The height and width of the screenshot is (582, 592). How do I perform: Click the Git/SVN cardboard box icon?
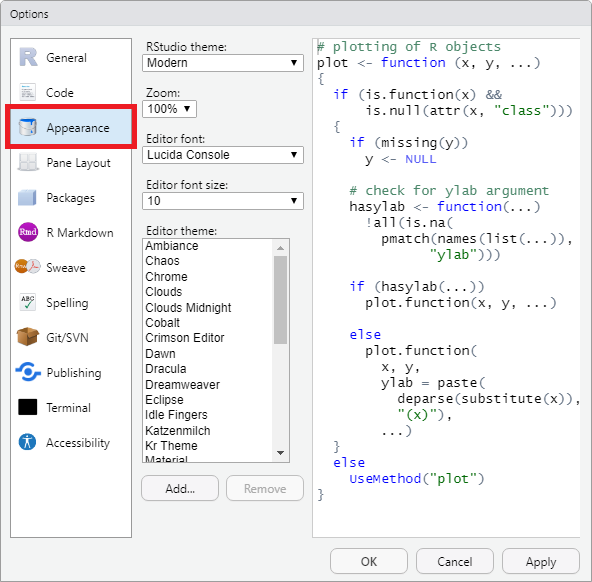click(x=28, y=336)
